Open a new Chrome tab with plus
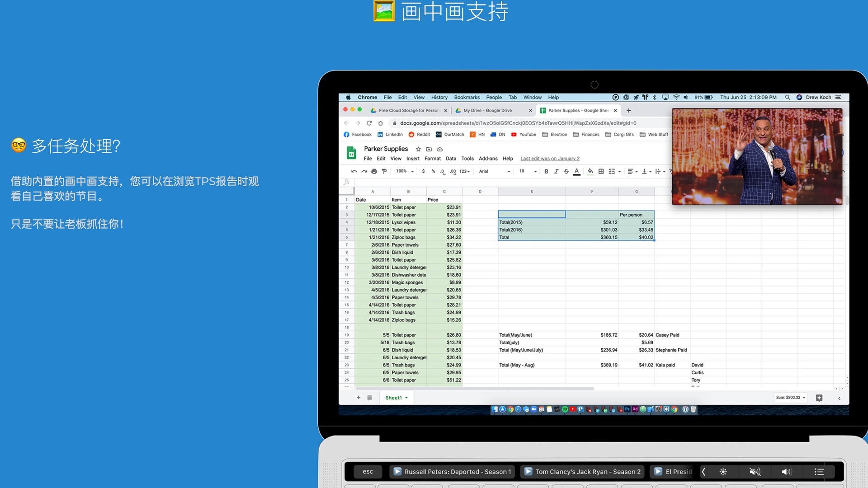 628,110
